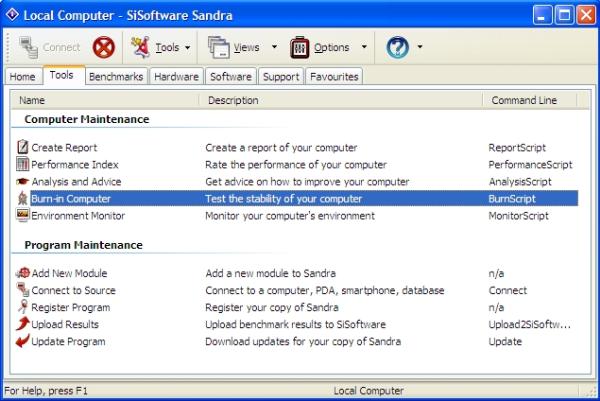Select the Analysis and Advice item
The height and width of the screenshot is (401, 600).
(76, 181)
